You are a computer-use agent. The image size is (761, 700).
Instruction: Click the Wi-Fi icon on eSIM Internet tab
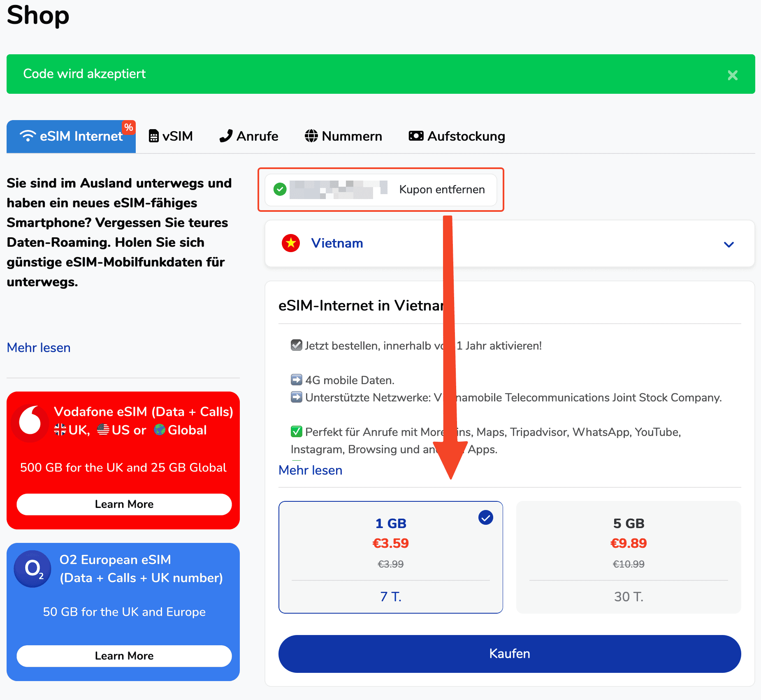point(28,136)
